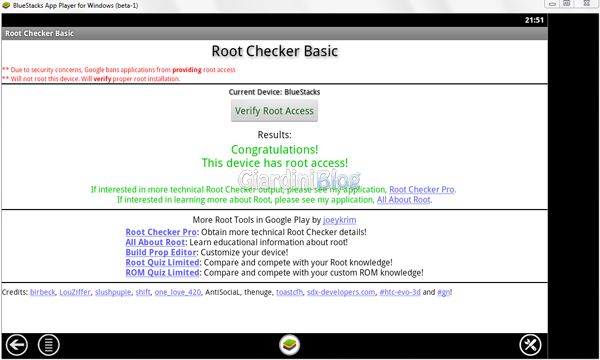Open shift credits link

pos(143,292)
